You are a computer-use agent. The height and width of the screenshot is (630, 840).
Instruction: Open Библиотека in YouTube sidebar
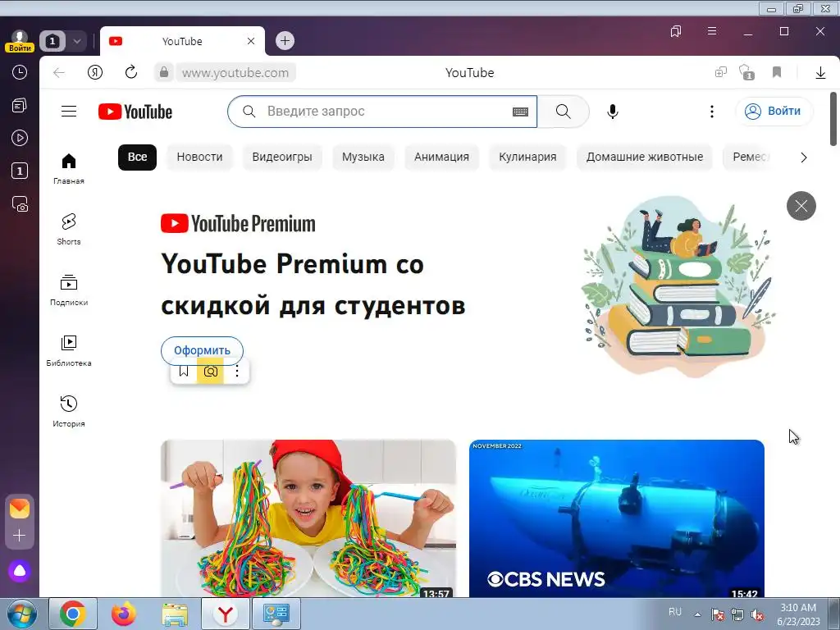(69, 350)
